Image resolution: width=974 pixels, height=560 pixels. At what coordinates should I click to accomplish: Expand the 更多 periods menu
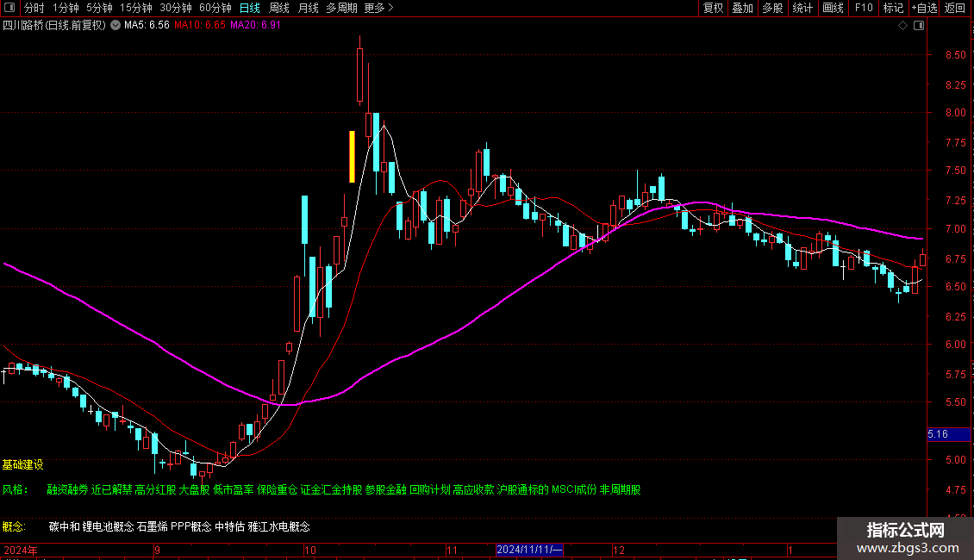(x=378, y=8)
